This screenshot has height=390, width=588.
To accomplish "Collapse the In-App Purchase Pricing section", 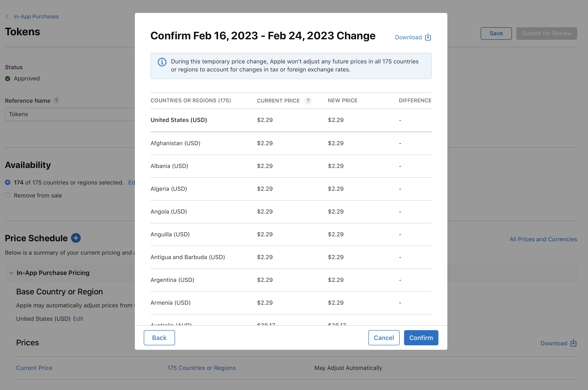I will pos(11,273).
